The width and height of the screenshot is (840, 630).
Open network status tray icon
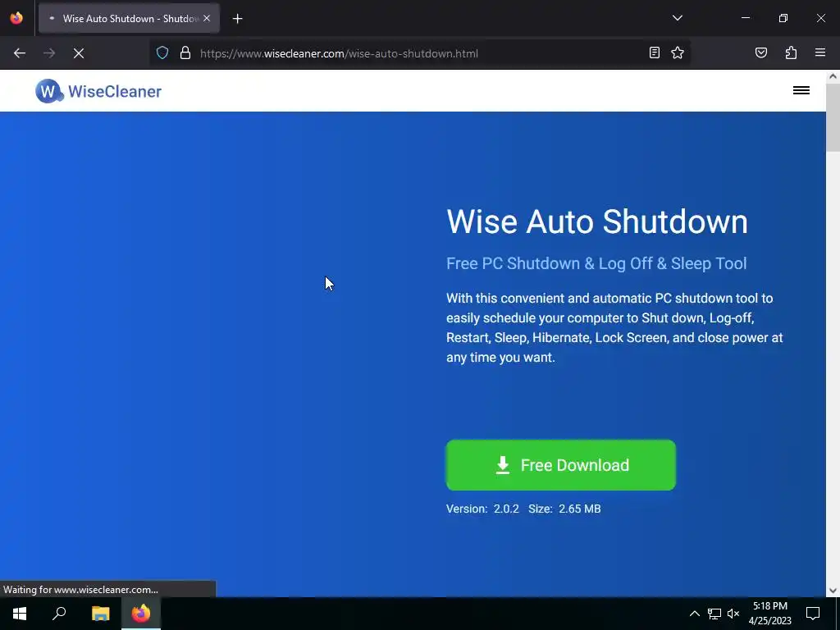pyautogui.click(x=714, y=614)
